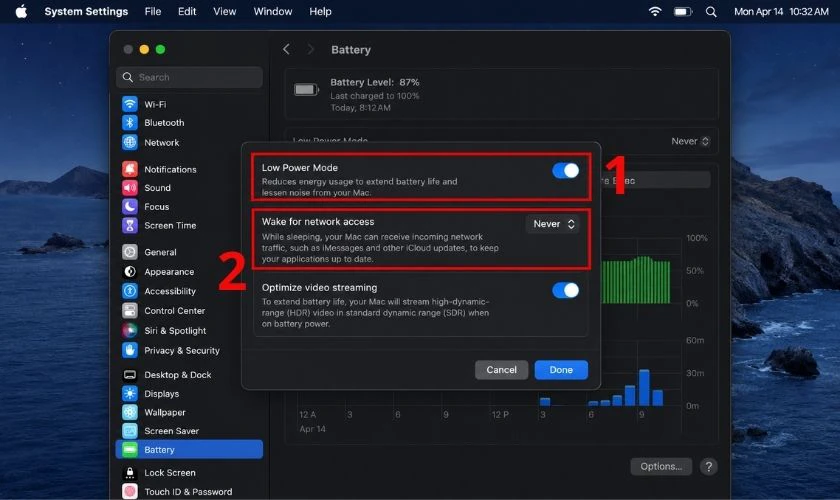The width and height of the screenshot is (840, 500).
Task: Open the Edit menu
Action: pos(187,11)
